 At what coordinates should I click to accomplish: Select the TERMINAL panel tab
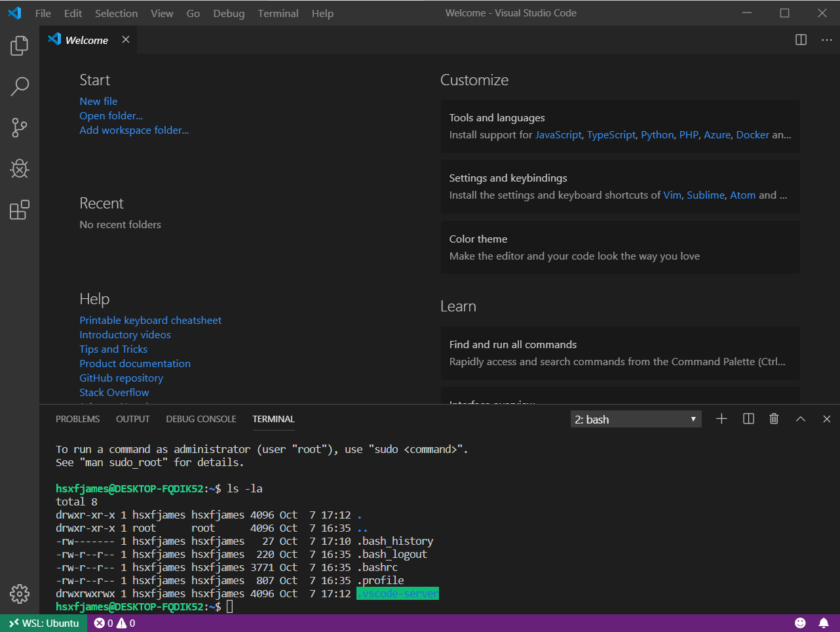coord(273,419)
